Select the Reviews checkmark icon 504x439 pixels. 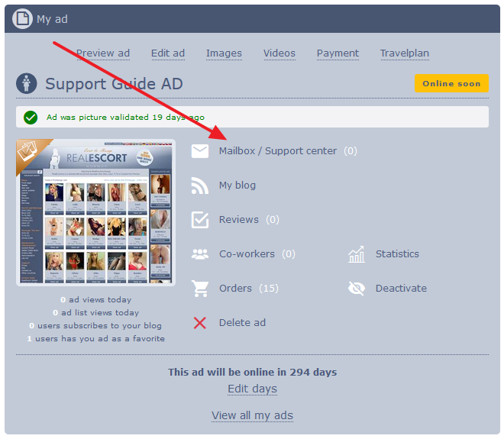tap(200, 220)
